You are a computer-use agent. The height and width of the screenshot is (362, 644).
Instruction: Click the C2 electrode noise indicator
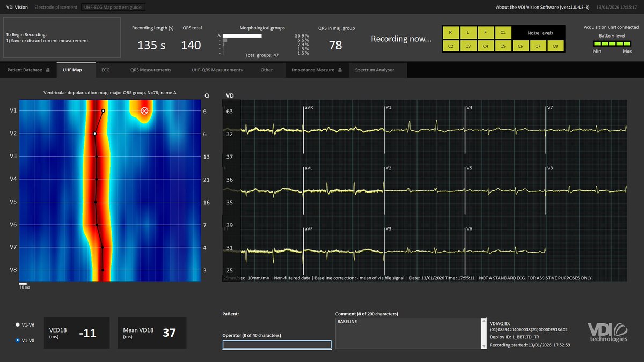tap(450, 46)
